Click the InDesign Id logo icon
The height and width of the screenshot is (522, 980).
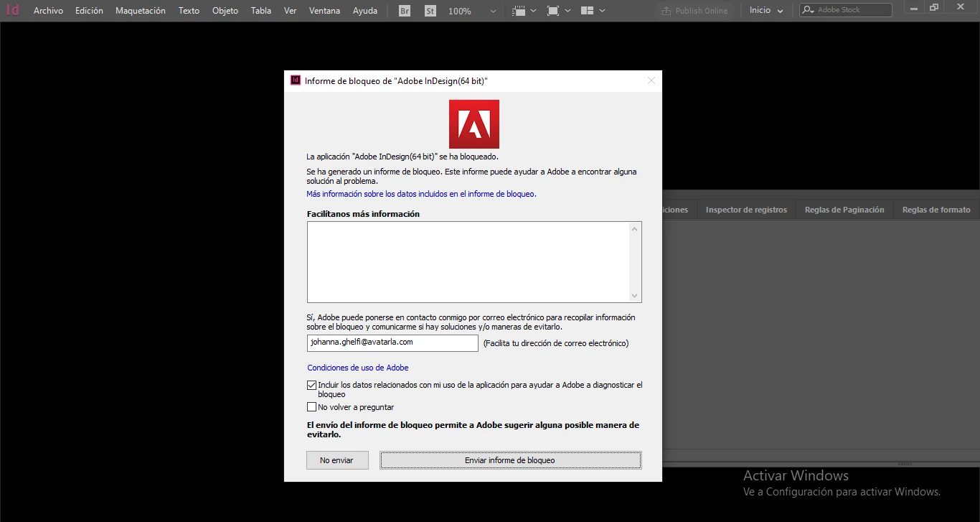(x=13, y=10)
